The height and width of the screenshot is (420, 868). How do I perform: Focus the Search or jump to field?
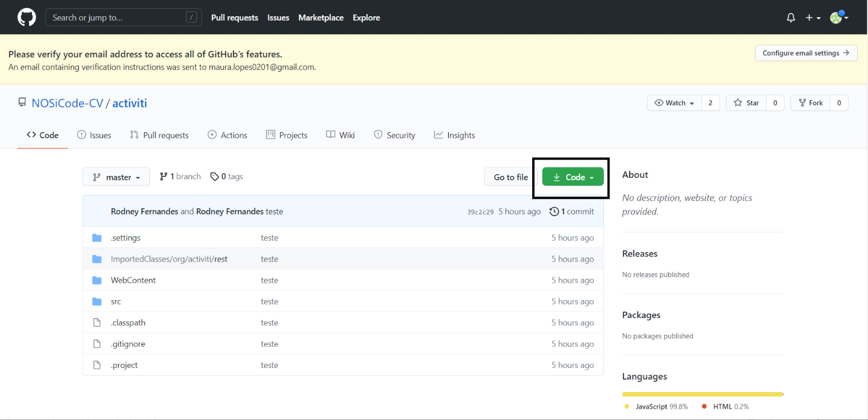pos(123,17)
